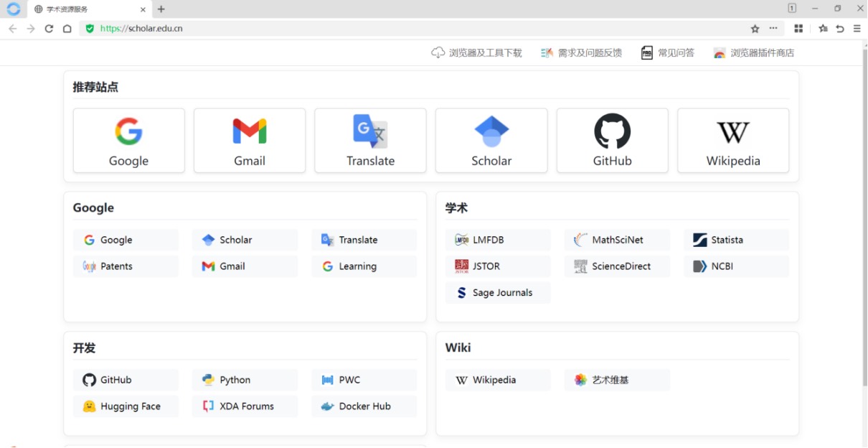Open MathSciNet link
The height and width of the screenshot is (448, 868).
click(618, 240)
